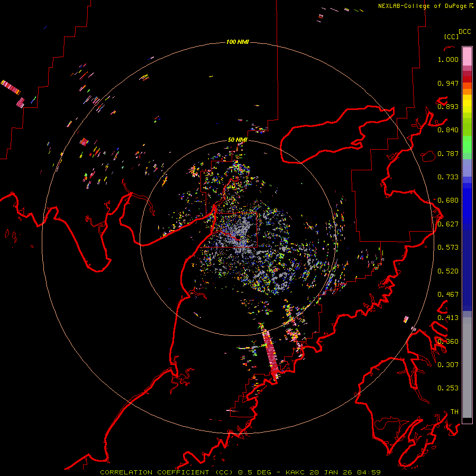Click the 0.840 scale value
The width and height of the screenshot is (476, 476).
448,130
